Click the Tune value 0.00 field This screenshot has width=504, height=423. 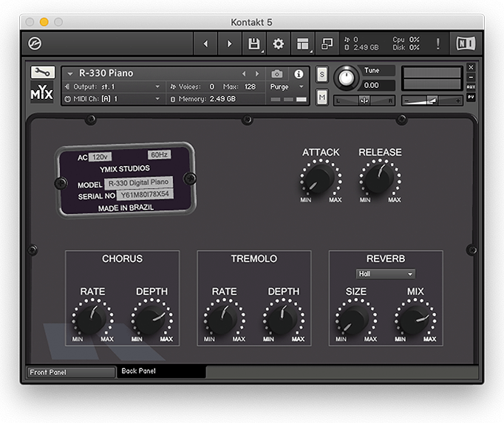pyautogui.click(x=378, y=86)
